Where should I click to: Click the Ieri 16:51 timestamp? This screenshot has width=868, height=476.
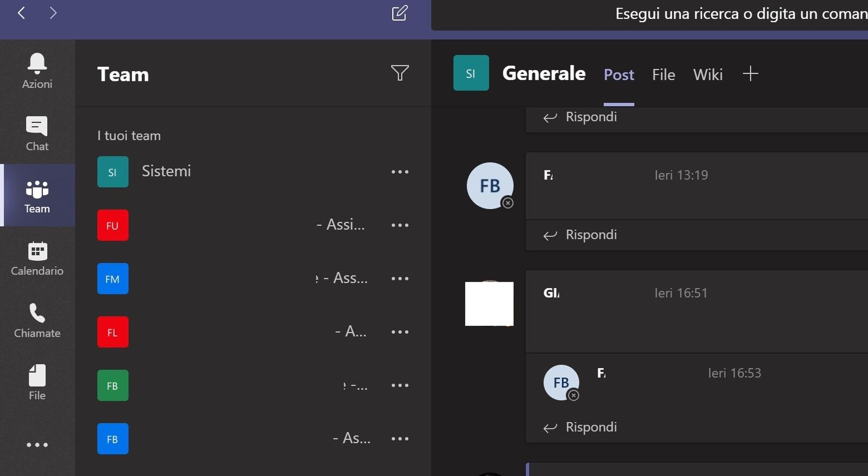[x=681, y=293]
